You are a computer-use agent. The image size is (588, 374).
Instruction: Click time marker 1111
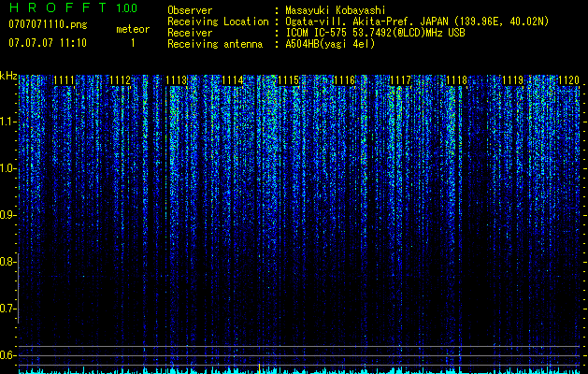click(x=65, y=80)
